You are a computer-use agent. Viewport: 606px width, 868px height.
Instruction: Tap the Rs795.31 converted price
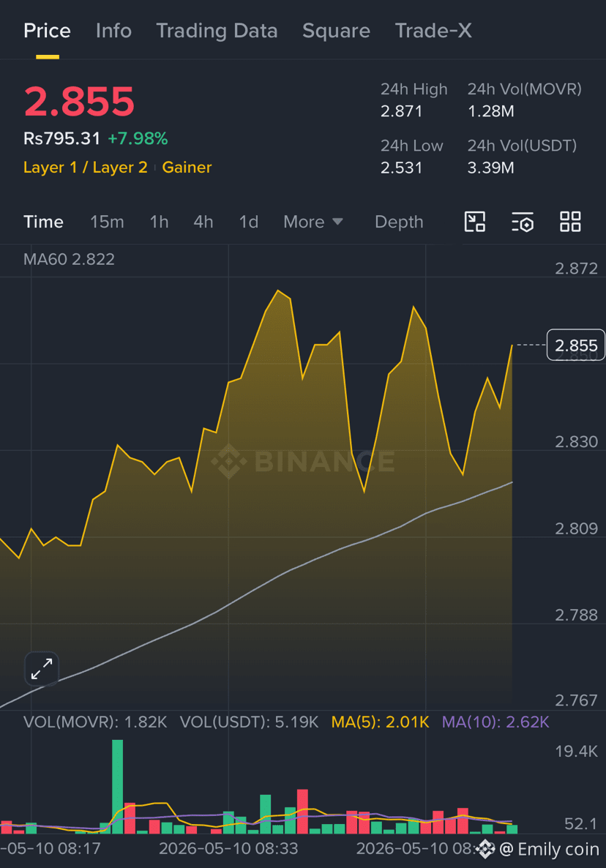click(x=61, y=138)
